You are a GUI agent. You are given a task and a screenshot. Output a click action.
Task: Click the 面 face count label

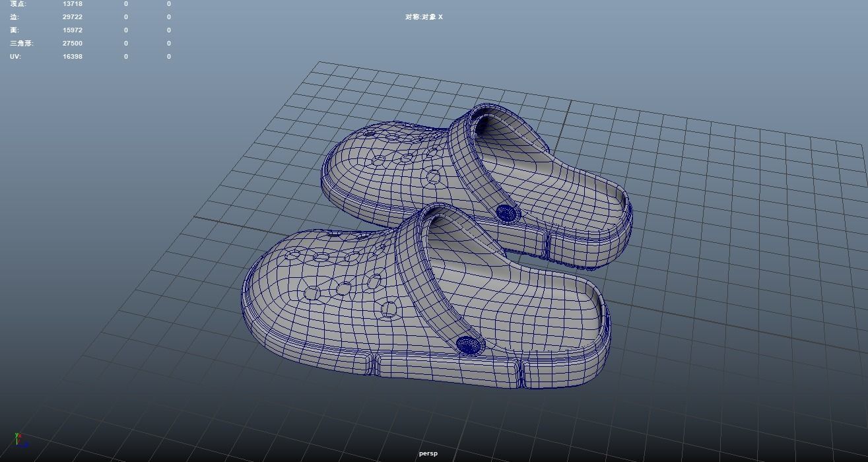click(x=15, y=30)
